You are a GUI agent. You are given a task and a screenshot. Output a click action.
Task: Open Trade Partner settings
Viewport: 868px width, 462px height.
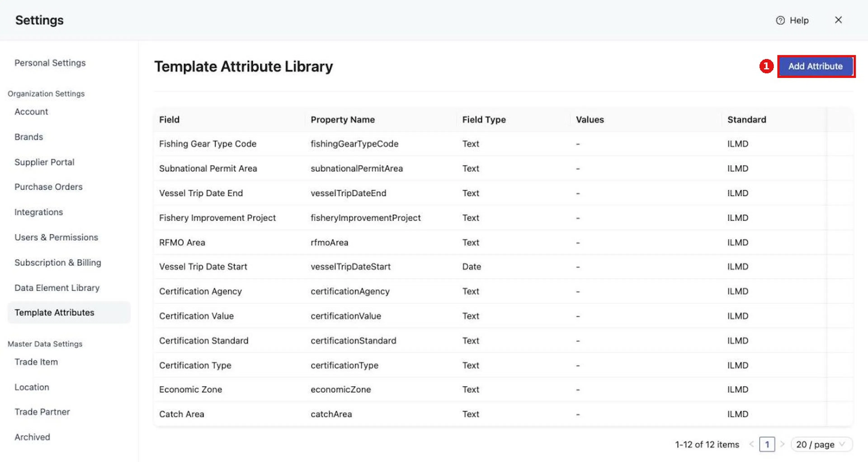[42, 412]
